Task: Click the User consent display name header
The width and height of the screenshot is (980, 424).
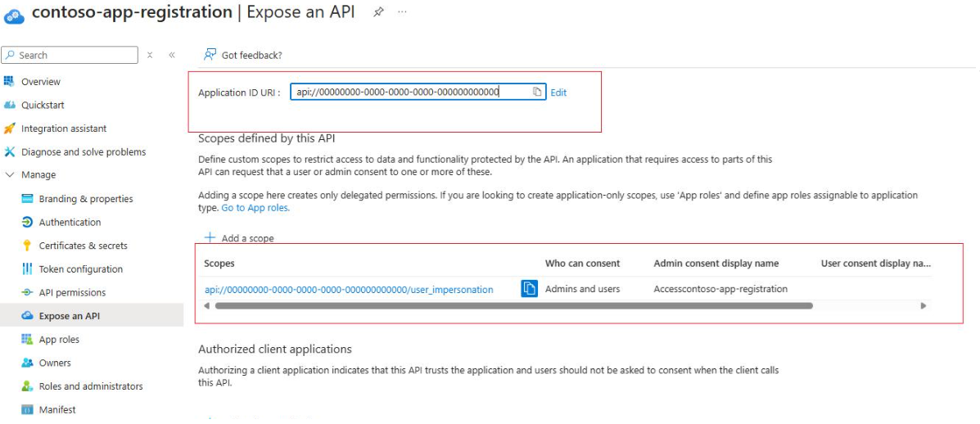Action: tap(876, 264)
